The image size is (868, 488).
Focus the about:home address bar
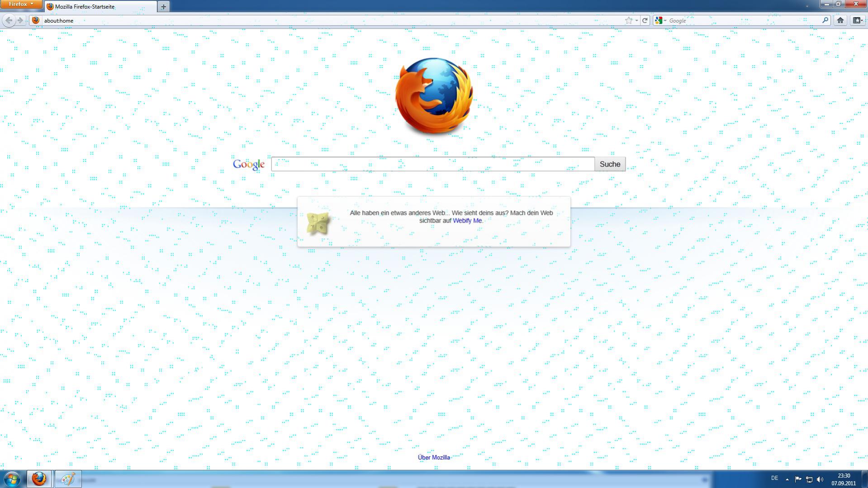click(332, 20)
